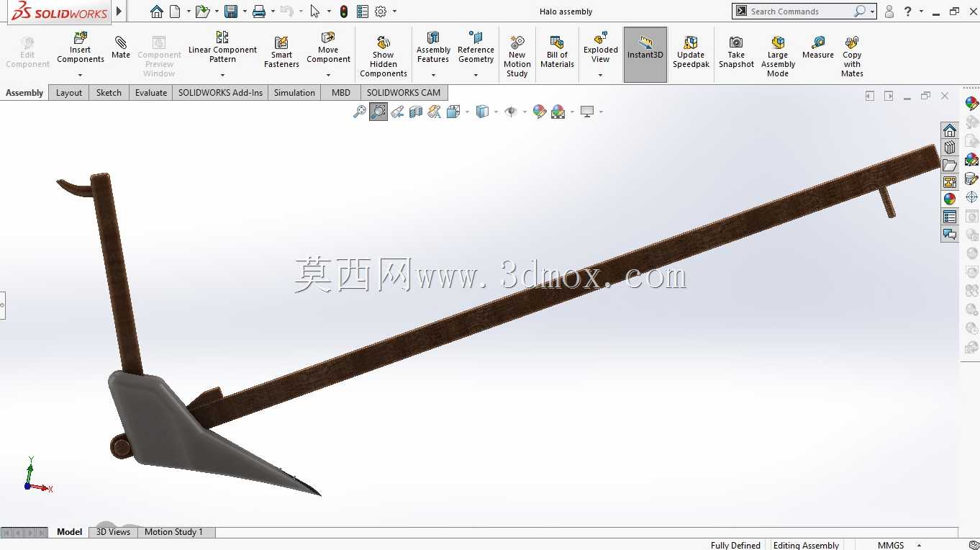Expand the SOLIDWORKS menu arrow beside logo
980x550 pixels.
coord(119,12)
